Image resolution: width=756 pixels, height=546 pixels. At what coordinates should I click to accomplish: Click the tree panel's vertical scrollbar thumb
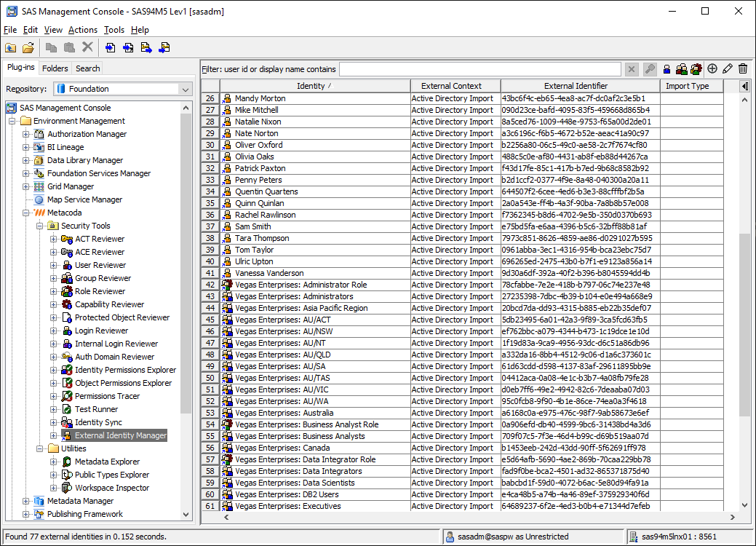point(186,263)
